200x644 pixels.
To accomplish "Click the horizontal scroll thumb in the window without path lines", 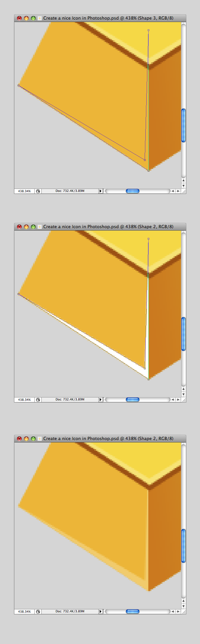I will pyautogui.click(x=133, y=612).
